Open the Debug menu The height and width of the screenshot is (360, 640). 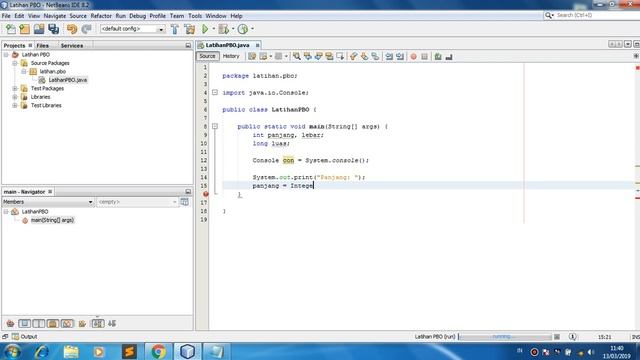(138, 16)
